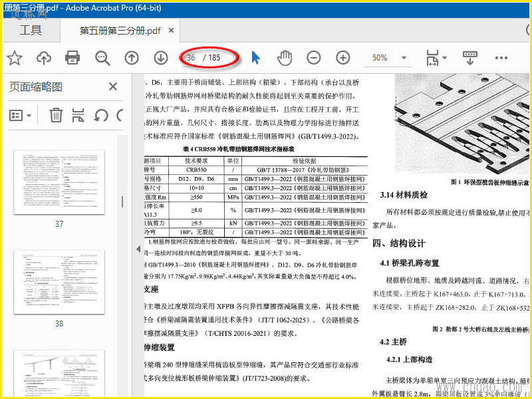Upload document to cloud storage
The height and width of the screenshot is (399, 532).
(44, 58)
